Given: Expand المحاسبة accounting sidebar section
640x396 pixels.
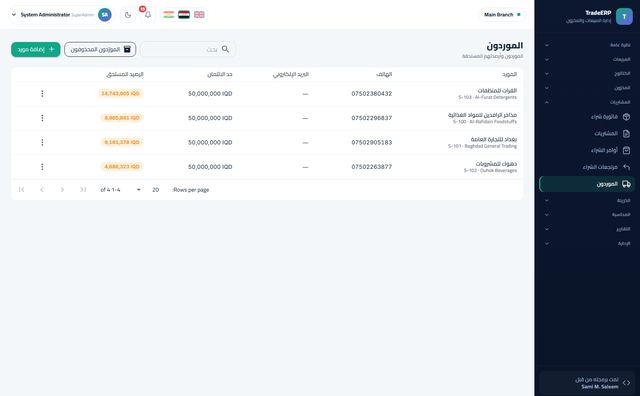Looking at the screenshot, I should (x=587, y=215).
